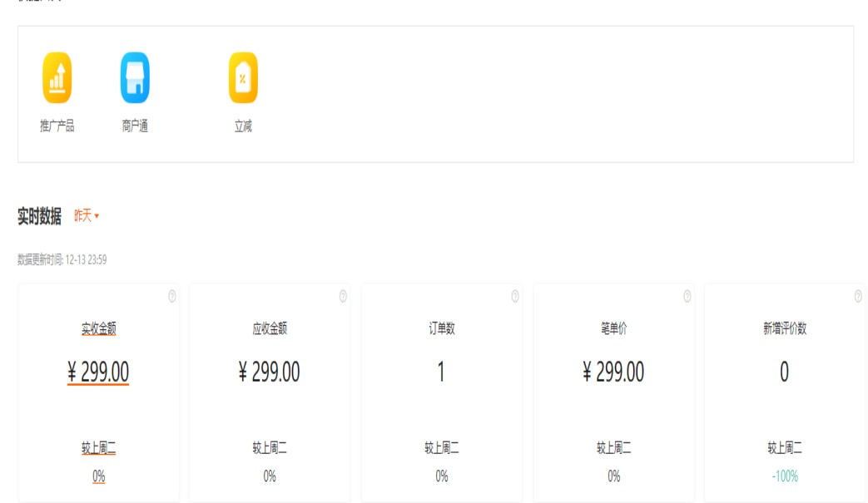The image size is (868, 503).
Task: Click the 商户通 text label
Action: click(135, 126)
